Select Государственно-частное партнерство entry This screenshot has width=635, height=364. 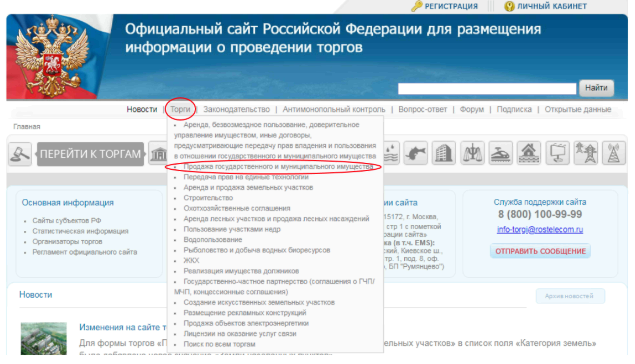(274, 287)
